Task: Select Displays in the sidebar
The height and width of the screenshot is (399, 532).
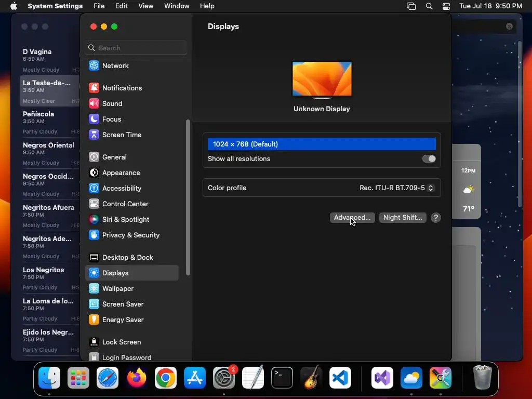Action: [x=132, y=273]
